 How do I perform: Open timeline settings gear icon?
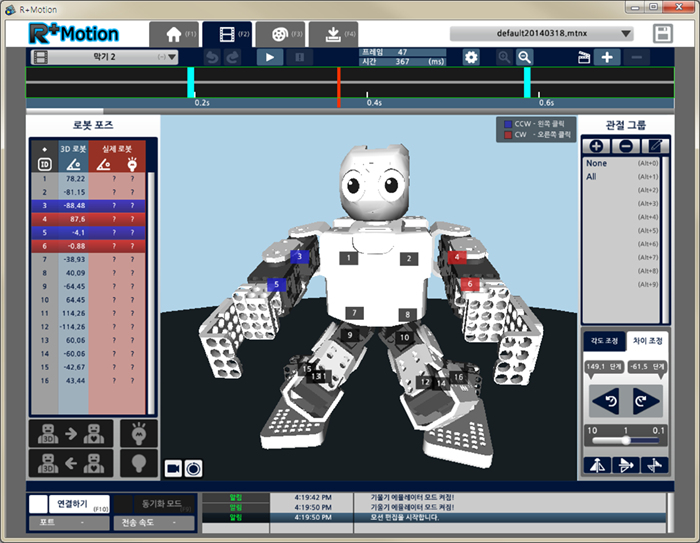471,57
